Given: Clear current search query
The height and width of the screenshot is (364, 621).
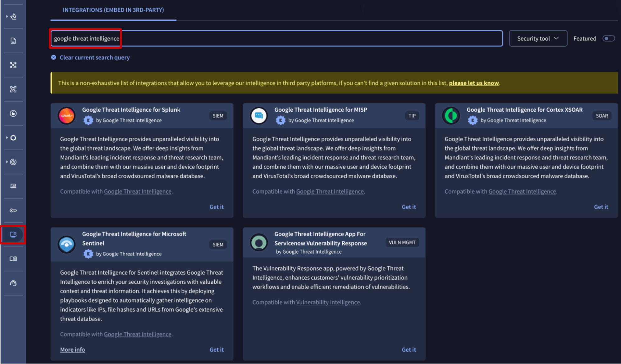Looking at the screenshot, I should coord(95,57).
